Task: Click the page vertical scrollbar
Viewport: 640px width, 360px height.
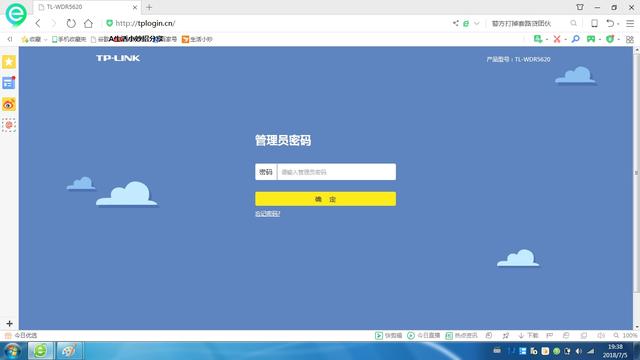Action: pyautogui.click(x=636, y=173)
